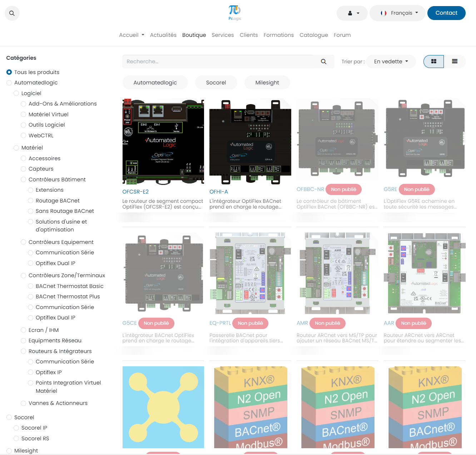Select the Routage BACnet category radio
The image size is (476, 455).
[x=31, y=201]
